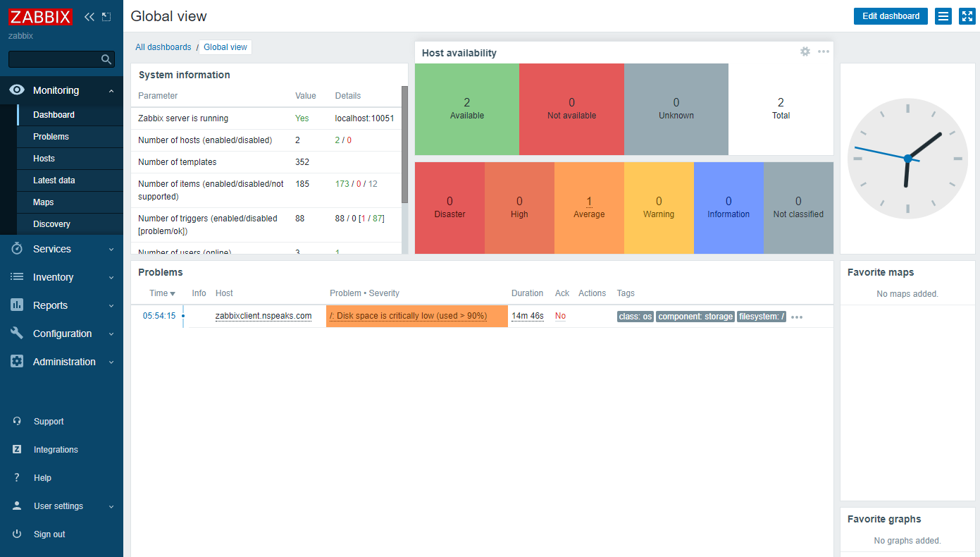Open the problem row context menu dots
This screenshot has height=557, width=980.
click(x=796, y=317)
